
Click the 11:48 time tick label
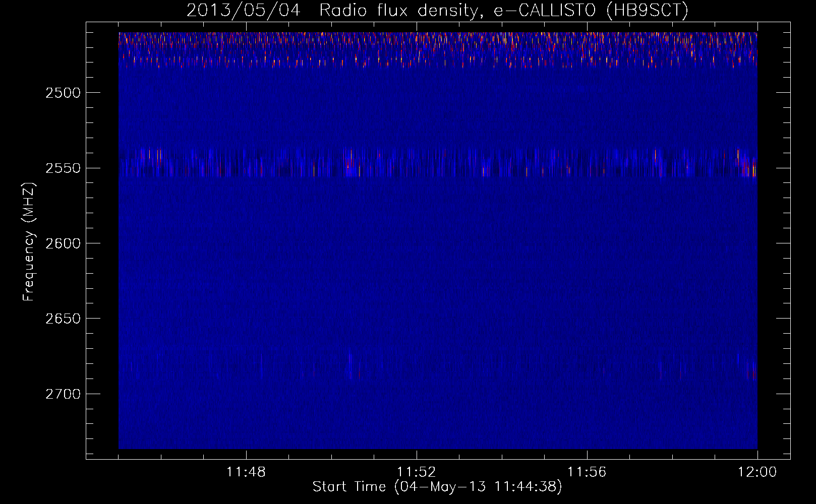246,472
